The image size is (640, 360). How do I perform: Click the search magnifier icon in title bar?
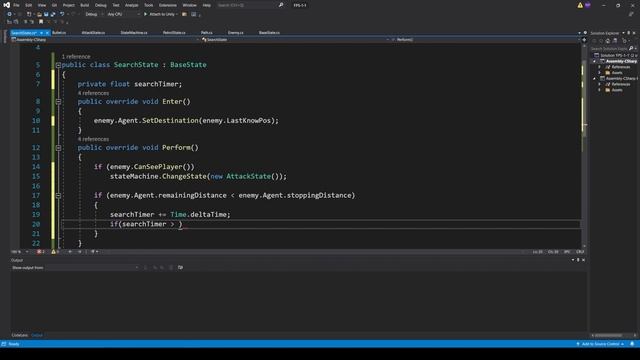281,5
